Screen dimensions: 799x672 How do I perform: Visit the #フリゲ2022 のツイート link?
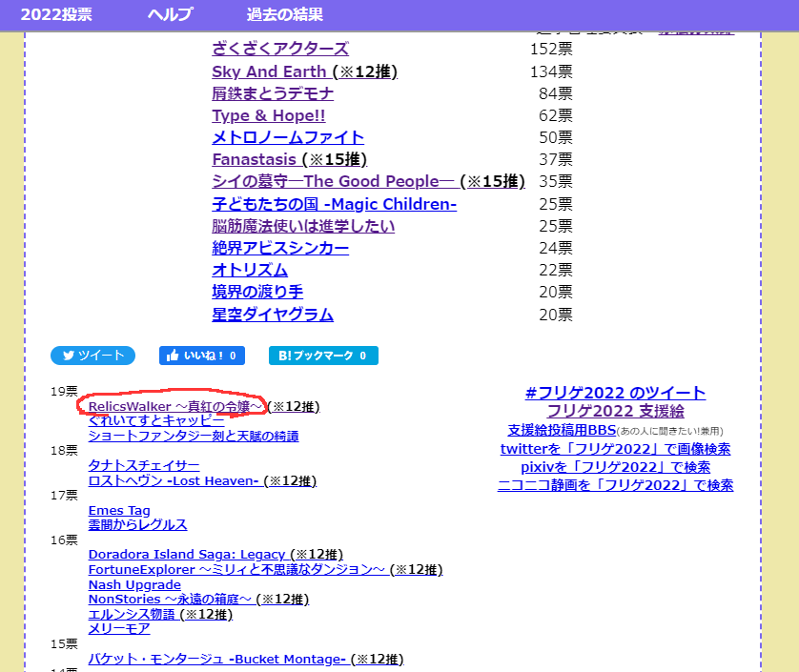coord(615,393)
